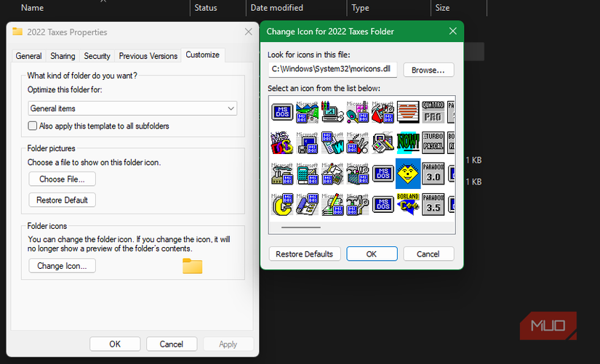Viewport: 600px width, 364px height.
Task: Open the Previous Versions tab
Action: (148, 56)
